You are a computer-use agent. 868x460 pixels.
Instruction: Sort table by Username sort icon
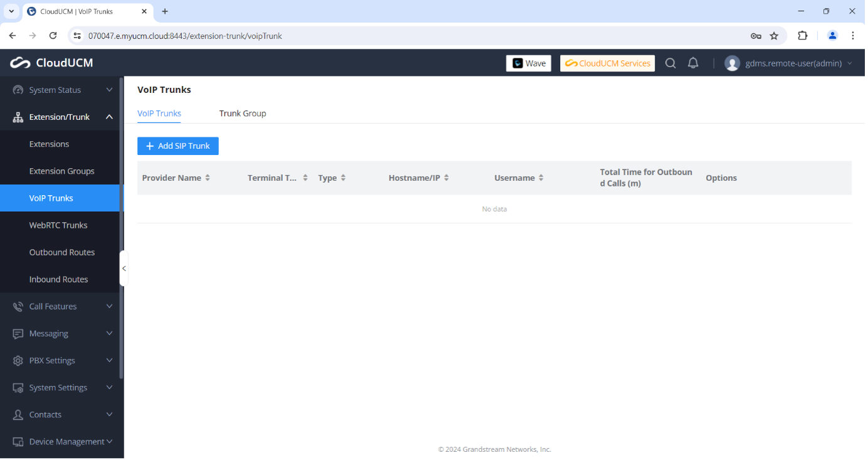click(x=541, y=178)
